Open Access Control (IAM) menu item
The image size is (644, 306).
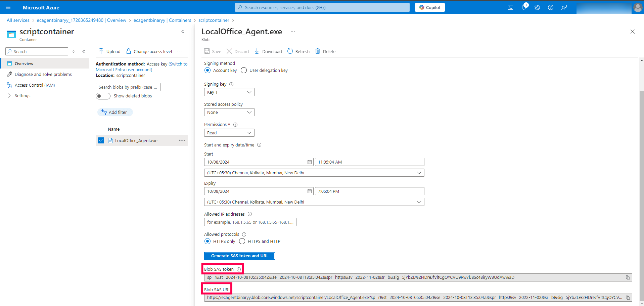pos(35,85)
